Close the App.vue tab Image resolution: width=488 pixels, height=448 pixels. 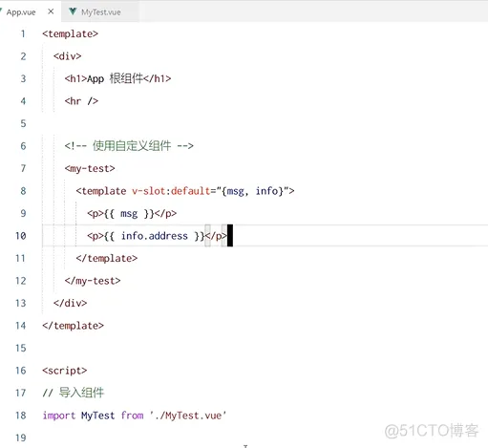pyautogui.click(x=51, y=11)
